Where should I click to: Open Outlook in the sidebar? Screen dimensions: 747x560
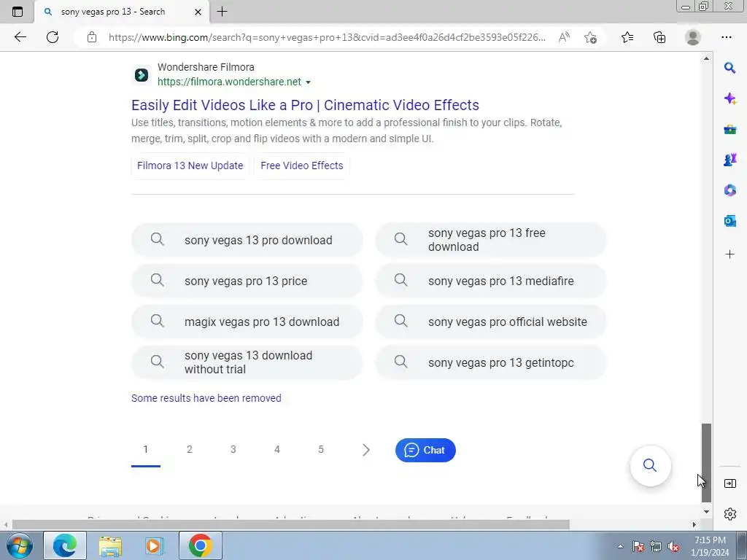click(729, 221)
